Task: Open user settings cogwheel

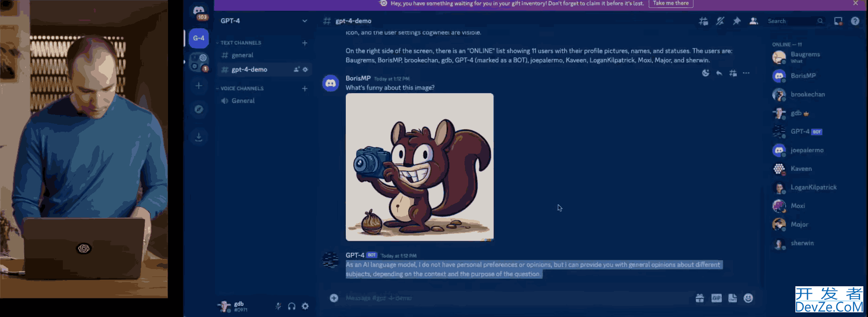Action: click(305, 306)
